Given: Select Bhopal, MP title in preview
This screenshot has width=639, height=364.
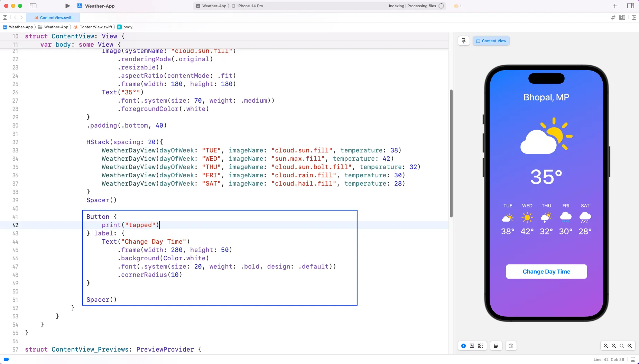Looking at the screenshot, I should coord(546,97).
